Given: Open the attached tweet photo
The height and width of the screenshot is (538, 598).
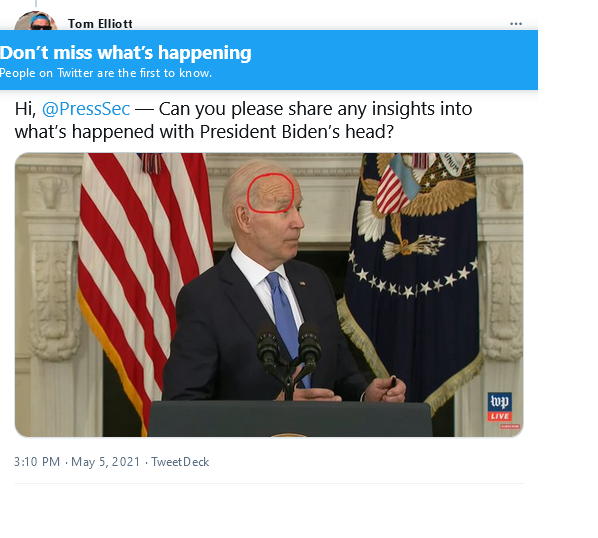Looking at the screenshot, I should [269, 295].
